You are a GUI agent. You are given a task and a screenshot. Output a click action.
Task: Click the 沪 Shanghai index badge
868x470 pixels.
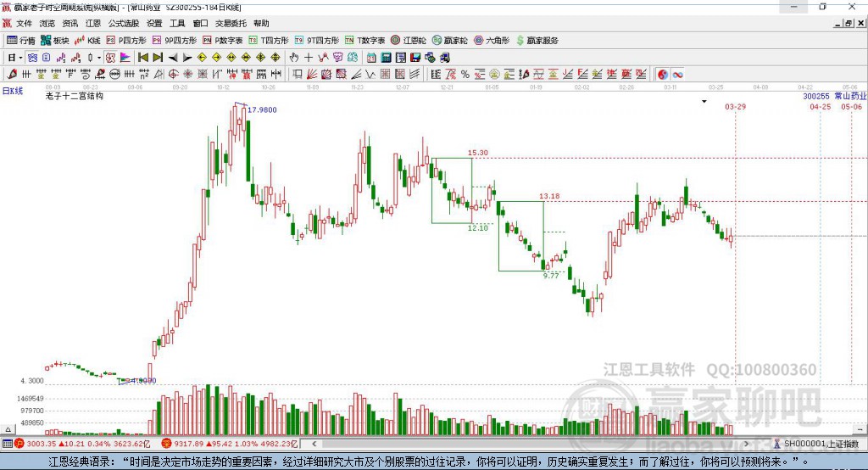pos(19,444)
